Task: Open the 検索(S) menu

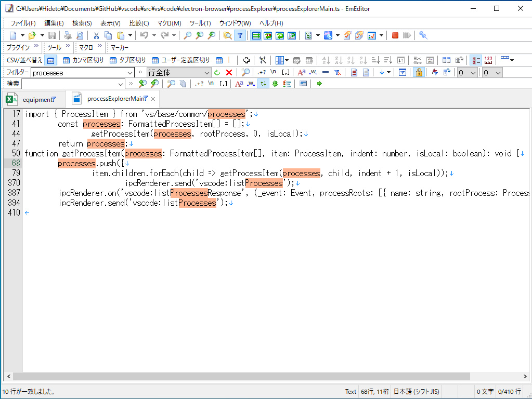Action: [x=82, y=23]
